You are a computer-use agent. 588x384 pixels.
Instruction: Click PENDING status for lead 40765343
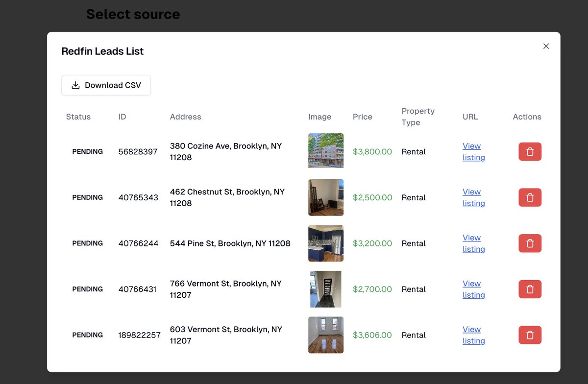[x=88, y=197]
